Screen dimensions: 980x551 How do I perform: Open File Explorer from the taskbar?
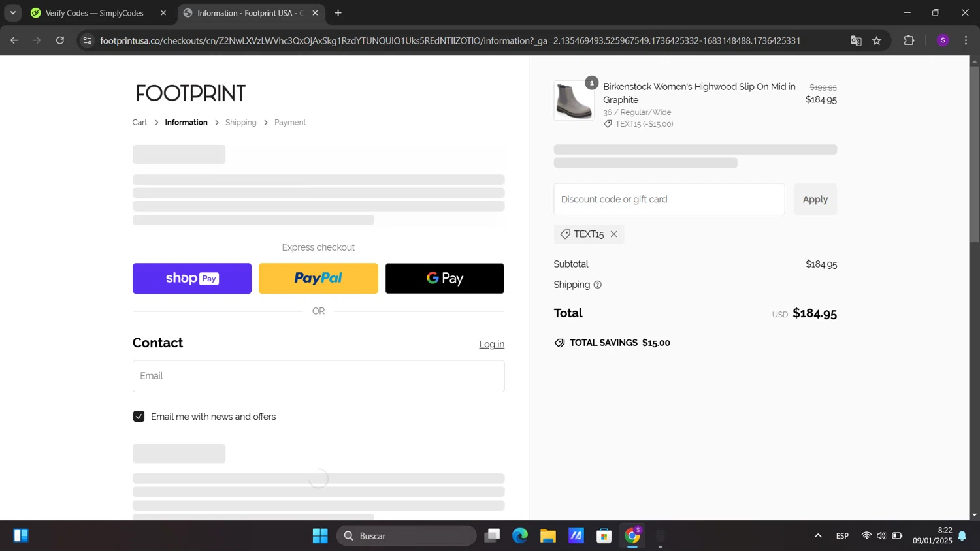pyautogui.click(x=548, y=536)
